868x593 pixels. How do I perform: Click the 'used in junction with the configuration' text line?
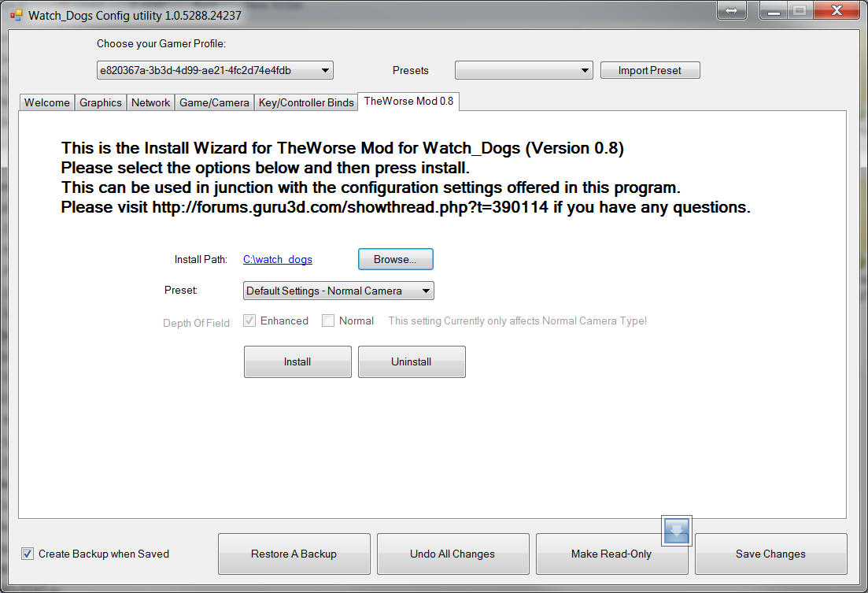(x=371, y=187)
